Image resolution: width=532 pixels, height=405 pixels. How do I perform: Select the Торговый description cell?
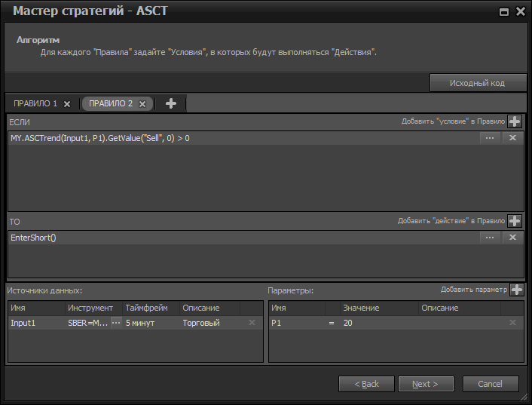point(209,323)
